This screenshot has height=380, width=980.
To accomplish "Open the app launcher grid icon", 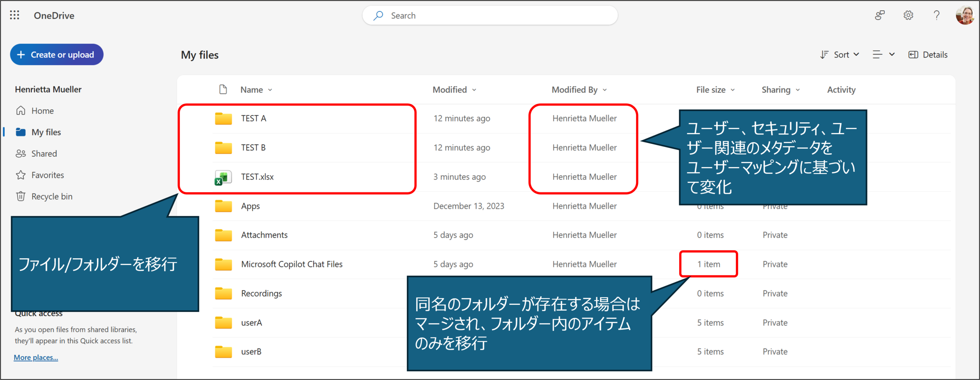I will tap(15, 15).
